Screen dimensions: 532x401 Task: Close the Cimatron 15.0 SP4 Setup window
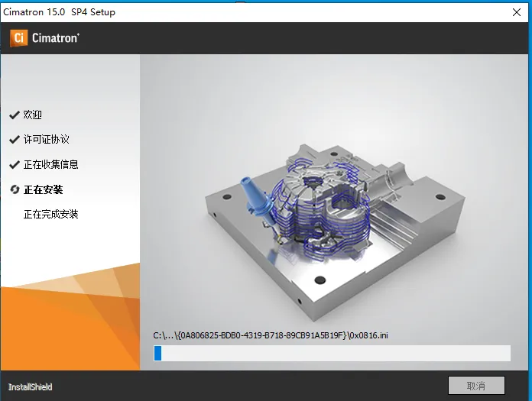(517, 12)
